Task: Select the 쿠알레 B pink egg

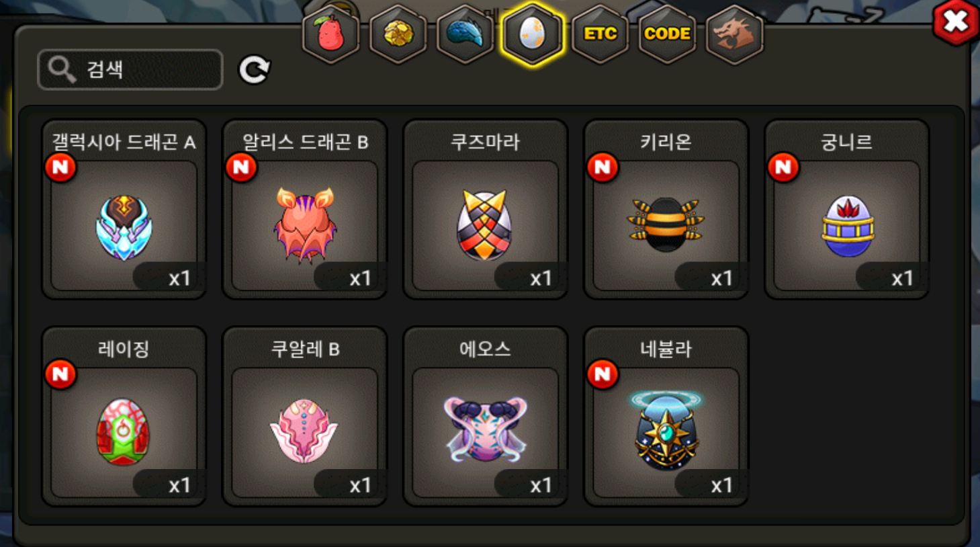Action: pos(304,416)
